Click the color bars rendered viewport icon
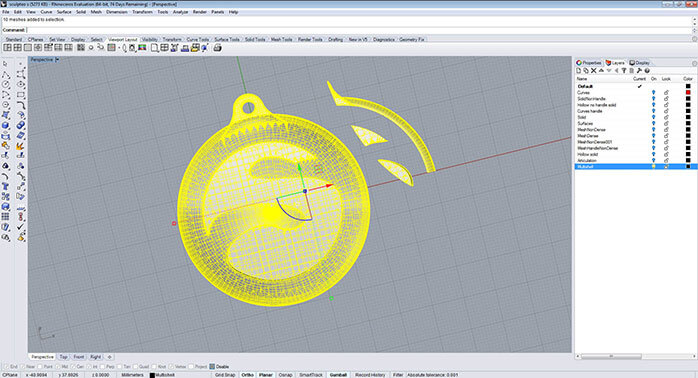698x378 pixels. 142,48
